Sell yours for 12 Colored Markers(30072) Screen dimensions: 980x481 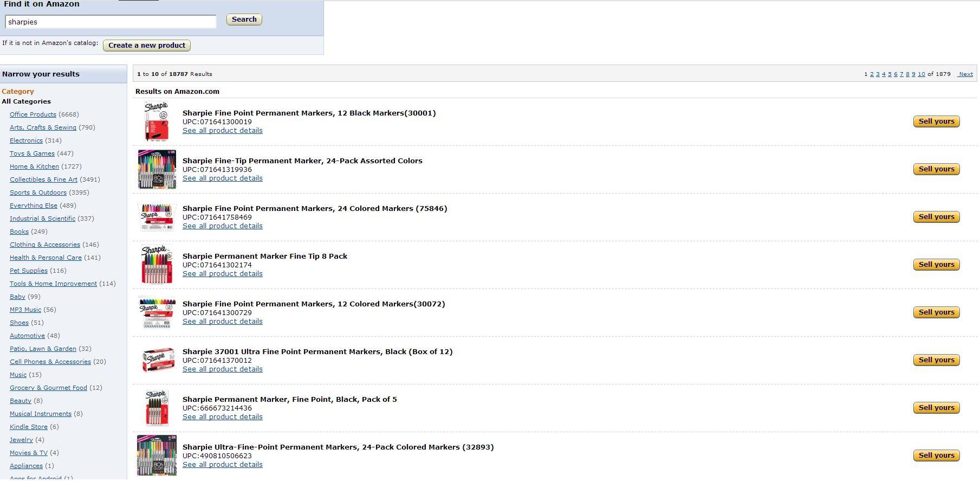point(937,312)
